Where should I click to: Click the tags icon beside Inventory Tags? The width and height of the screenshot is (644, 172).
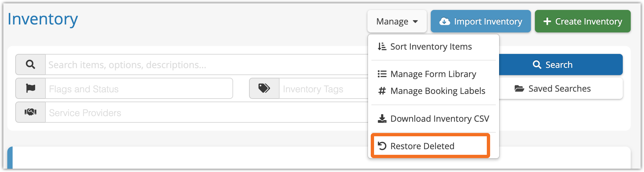click(264, 88)
